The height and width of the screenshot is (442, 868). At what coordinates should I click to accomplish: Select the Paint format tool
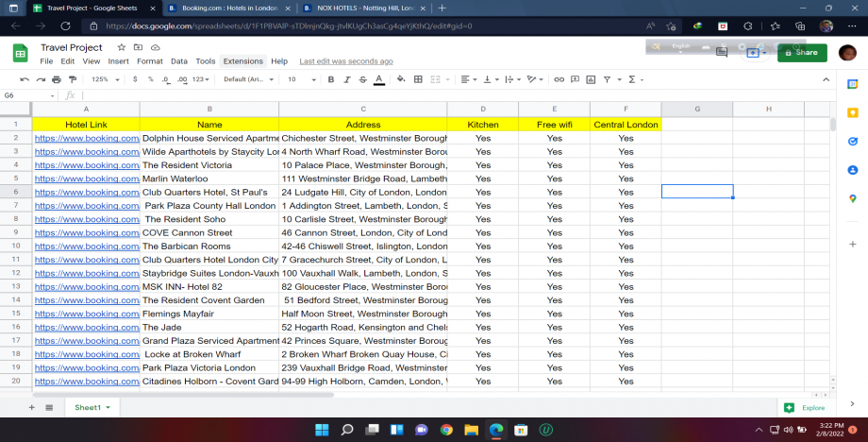(x=72, y=79)
